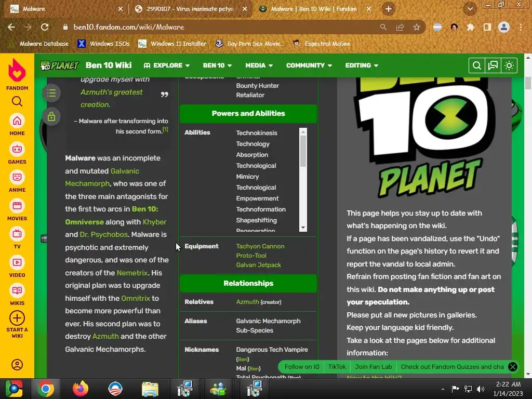
Task: Click the Fandom heart logo
Action: coord(17,70)
